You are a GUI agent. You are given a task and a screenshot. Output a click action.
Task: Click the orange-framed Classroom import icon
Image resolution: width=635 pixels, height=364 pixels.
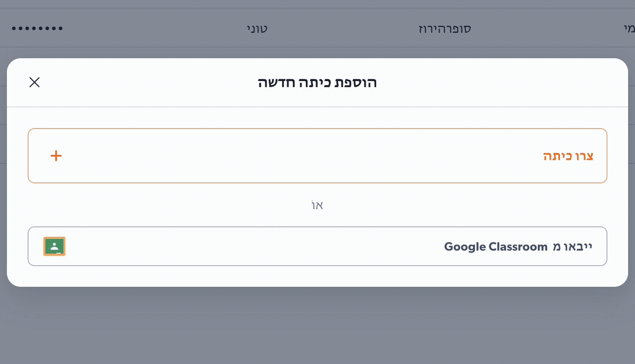coord(54,246)
